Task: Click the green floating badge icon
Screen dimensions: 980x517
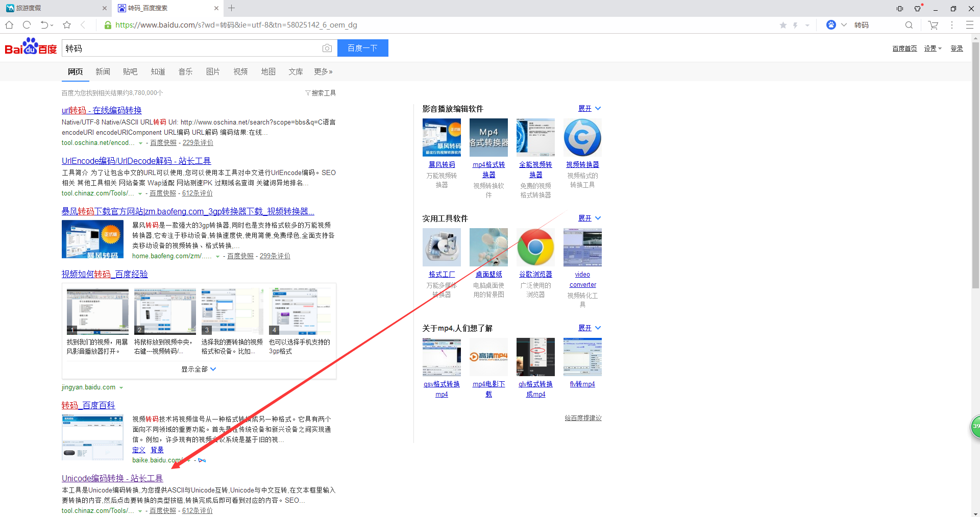Action: (x=975, y=427)
